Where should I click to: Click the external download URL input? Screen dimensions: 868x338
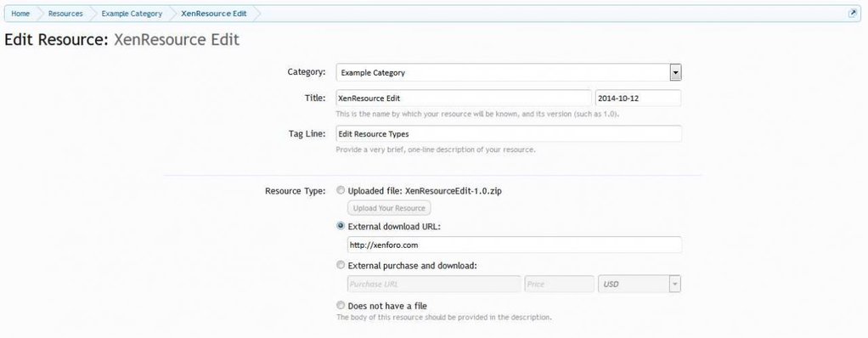[x=515, y=245]
